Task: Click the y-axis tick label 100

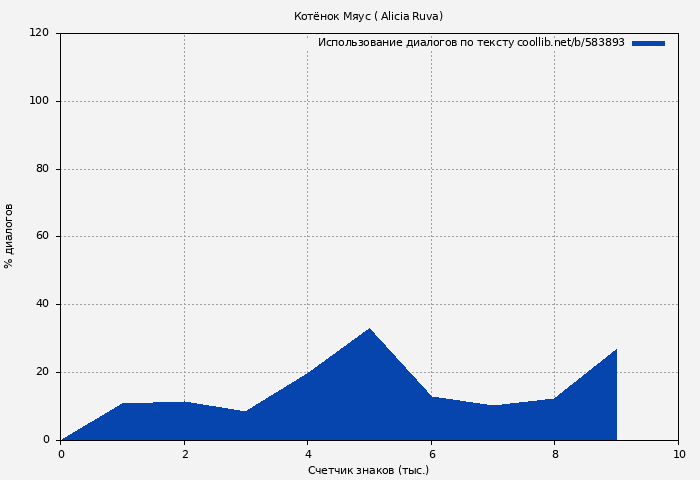Action: click(39, 101)
